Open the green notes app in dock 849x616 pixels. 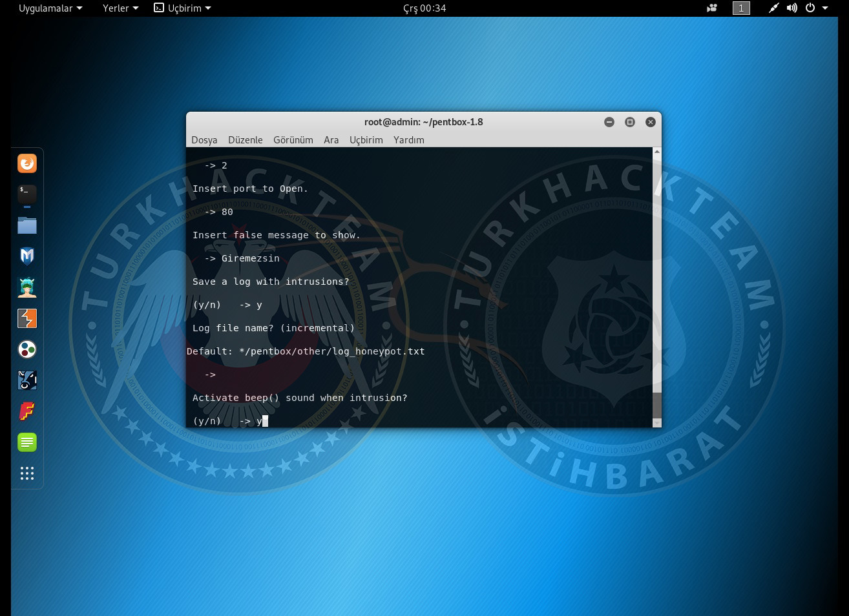tap(27, 442)
